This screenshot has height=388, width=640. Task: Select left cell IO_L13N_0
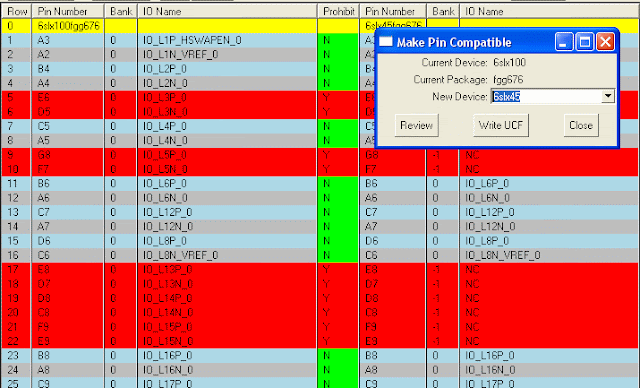(x=227, y=284)
